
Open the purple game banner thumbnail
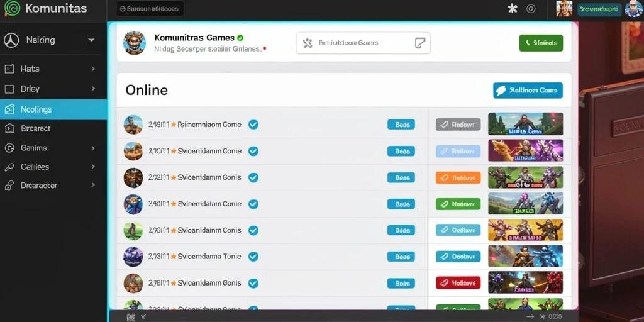coord(525,150)
